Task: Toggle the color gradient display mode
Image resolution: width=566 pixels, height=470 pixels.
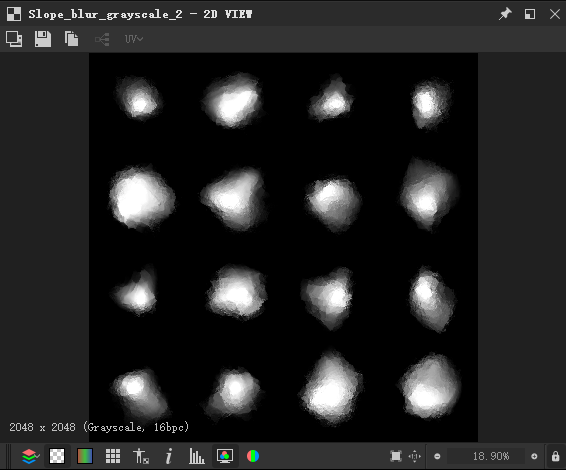Action: [85, 456]
